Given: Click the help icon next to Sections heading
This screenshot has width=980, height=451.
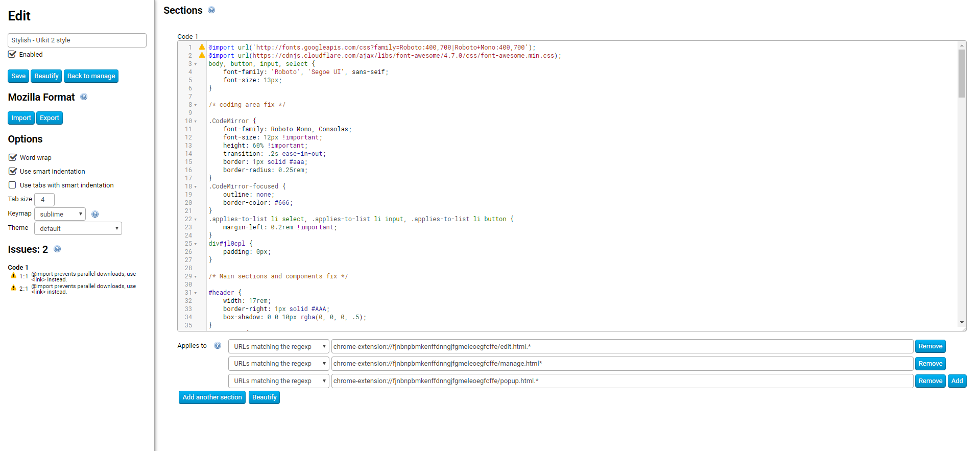Looking at the screenshot, I should [x=211, y=10].
